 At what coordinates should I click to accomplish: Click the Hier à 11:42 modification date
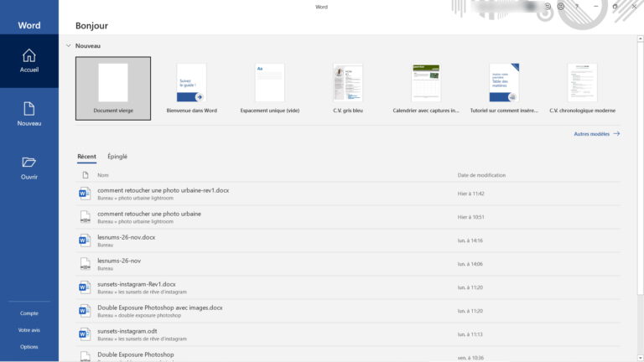pos(471,194)
